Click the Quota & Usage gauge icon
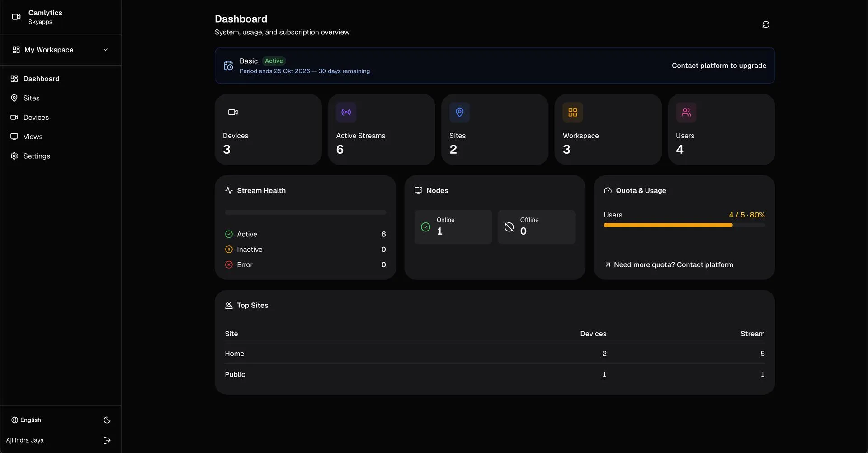868x453 pixels. (608, 190)
